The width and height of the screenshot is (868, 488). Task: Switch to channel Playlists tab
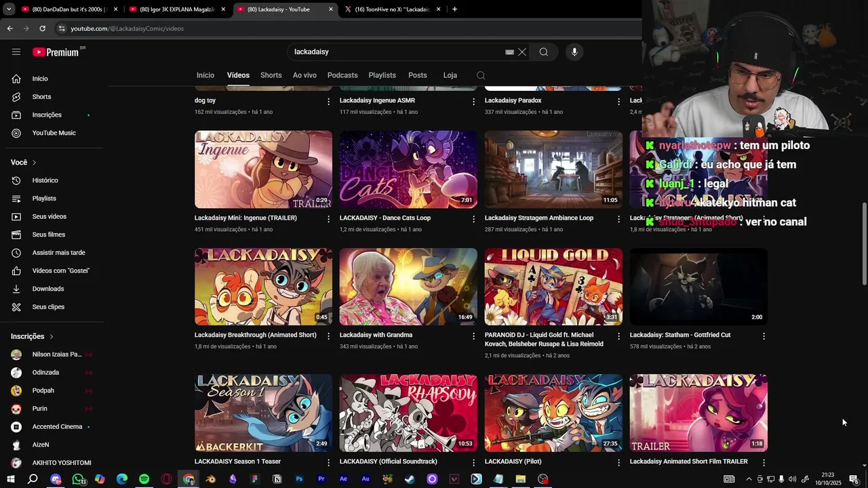(382, 75)
